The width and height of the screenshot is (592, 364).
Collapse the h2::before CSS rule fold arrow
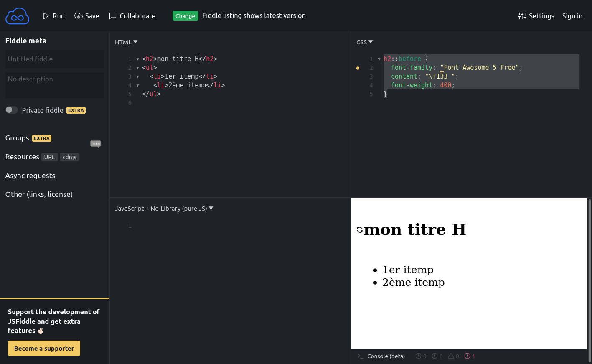379,59
